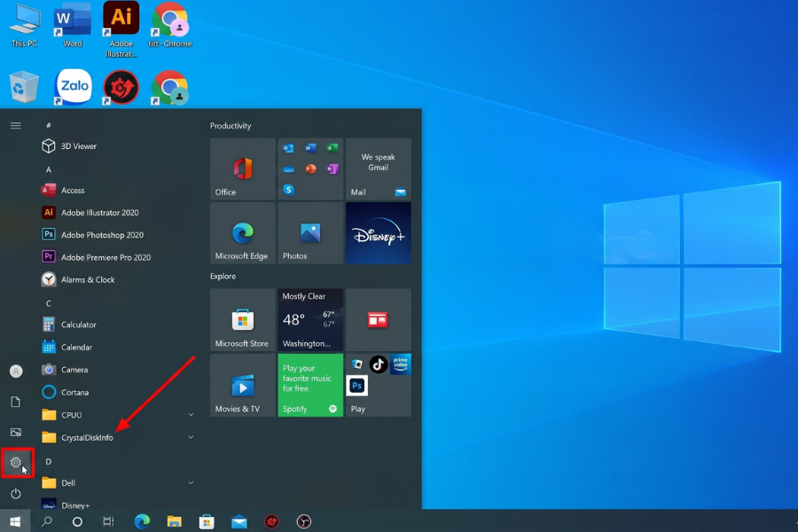Open Microsoft Edge from the taskbar
Viewport: 798px width, 532px height.
pyautogui.click(x=142, y=521)
